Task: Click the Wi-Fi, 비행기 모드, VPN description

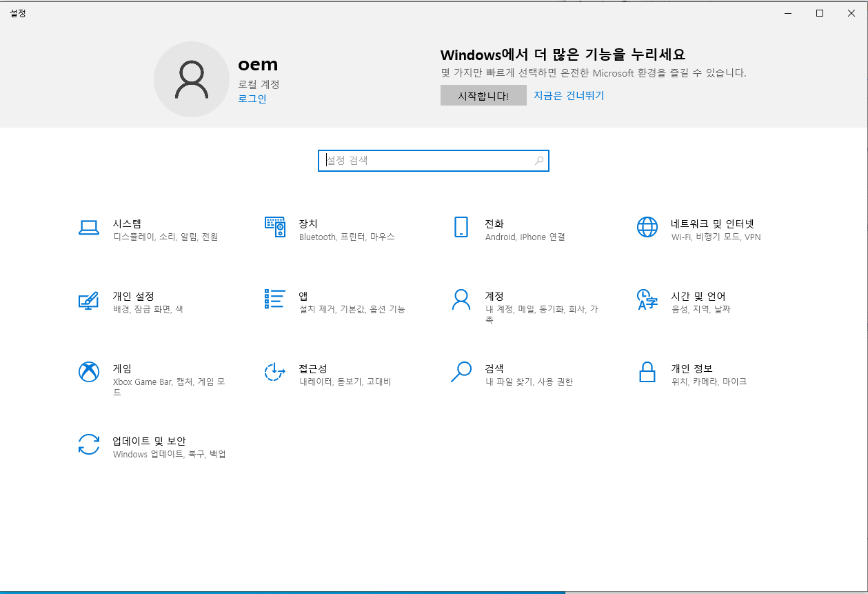Action: (x=716, y=237)
